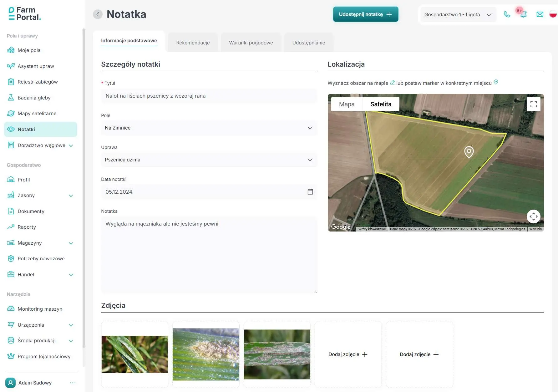Screen dimensions: 558x392
Task: Switch to the Rekomendacje tab
Action: click(193, 42)
